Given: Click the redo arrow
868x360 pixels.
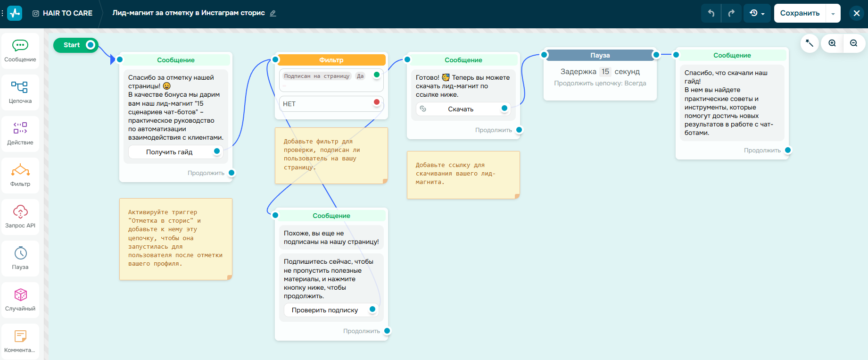Looking at the screenshot, I should tap(731, 13).
